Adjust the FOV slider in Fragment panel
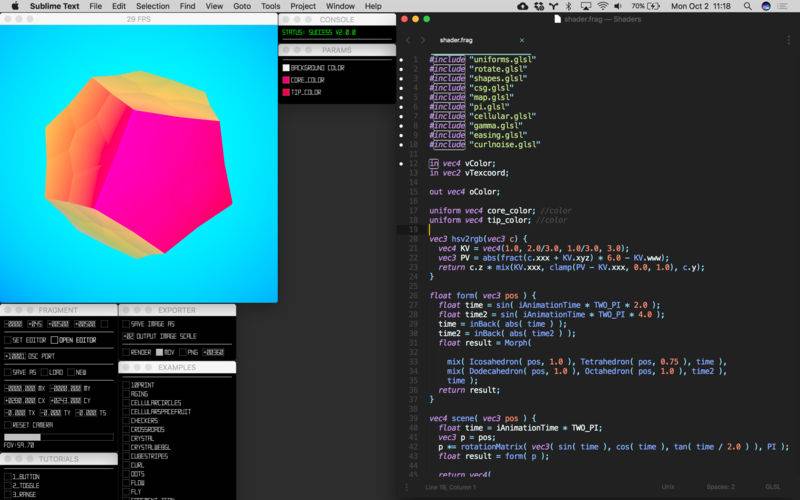The height and width of the screenshot is (500, 800). (x=59, y=437)
